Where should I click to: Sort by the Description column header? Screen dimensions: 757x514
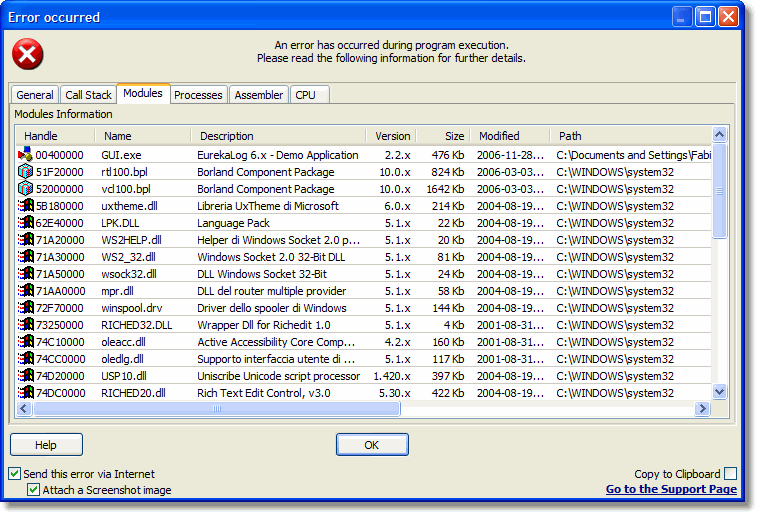(x=278, y=136)
